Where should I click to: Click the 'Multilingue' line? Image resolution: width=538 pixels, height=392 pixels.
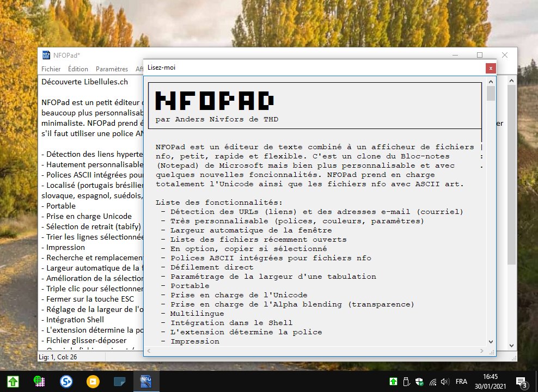(x=197, y=314)
